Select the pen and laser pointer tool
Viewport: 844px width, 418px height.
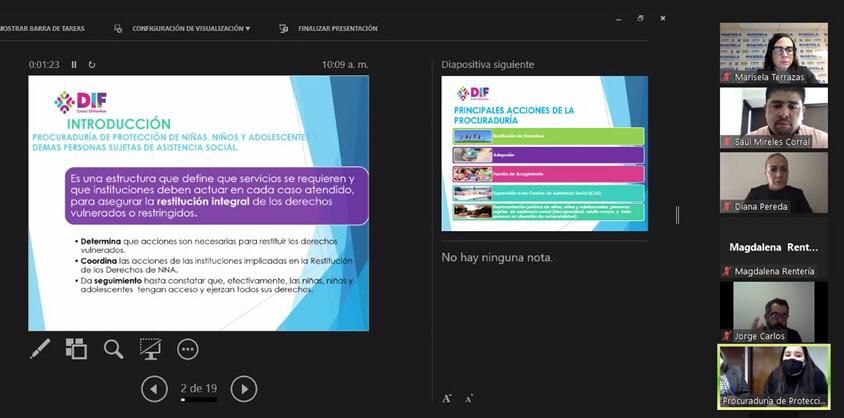point(40,349)
